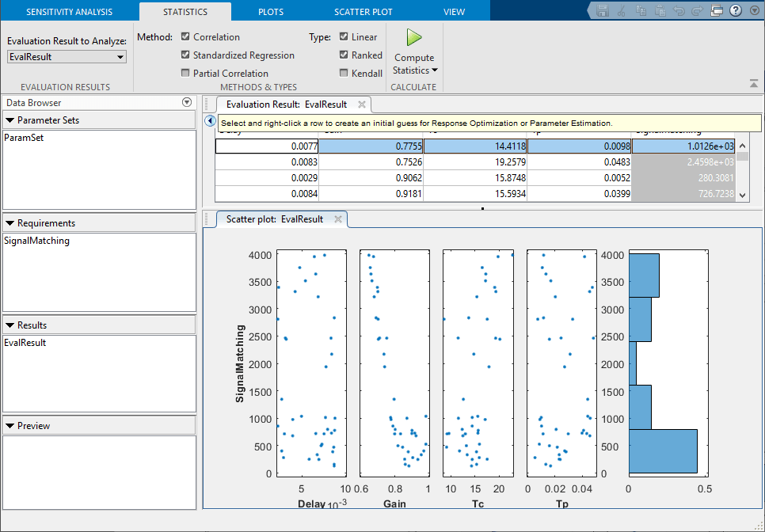The image size is (765, 532).
Task: Click the green Compute Statistics play icon
Action: click(414, 37)
